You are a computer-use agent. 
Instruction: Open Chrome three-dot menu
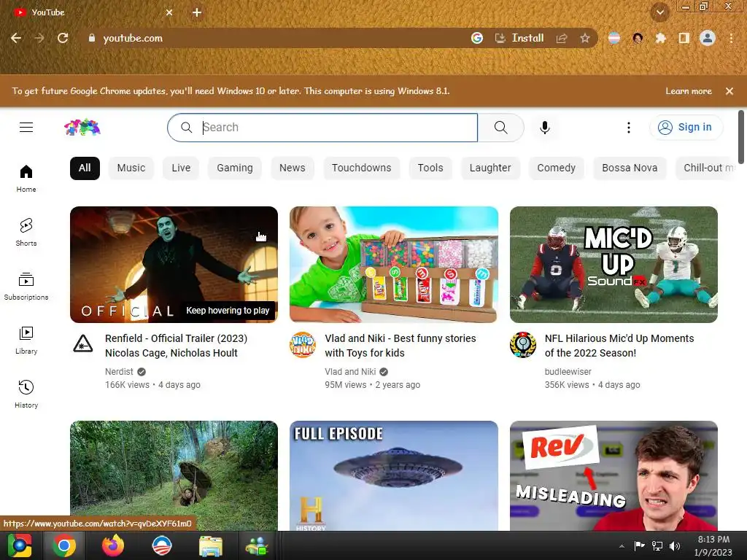[x=731, y=38]
